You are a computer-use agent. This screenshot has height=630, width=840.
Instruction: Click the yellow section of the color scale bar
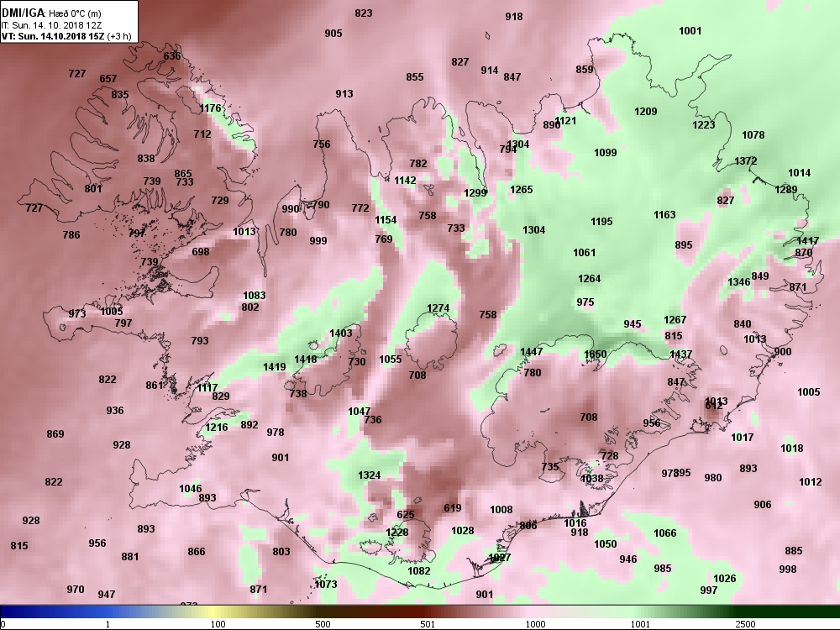point(214,612)
